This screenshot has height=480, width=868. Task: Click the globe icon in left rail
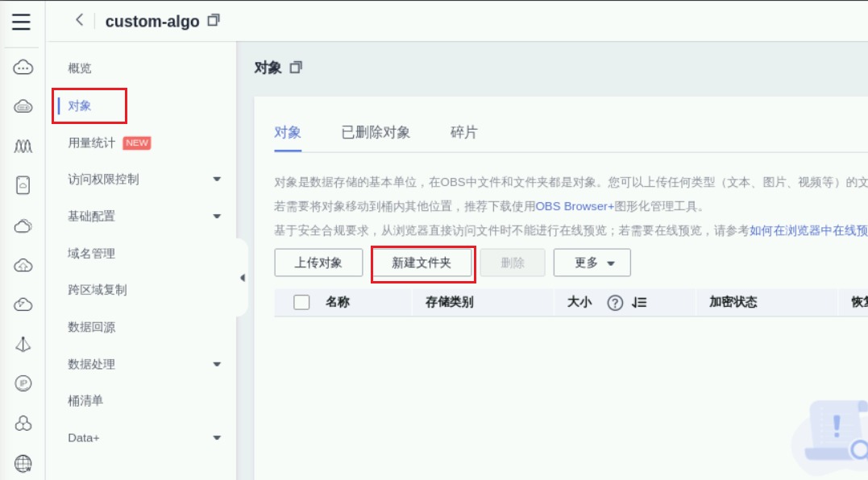[23, 463]
